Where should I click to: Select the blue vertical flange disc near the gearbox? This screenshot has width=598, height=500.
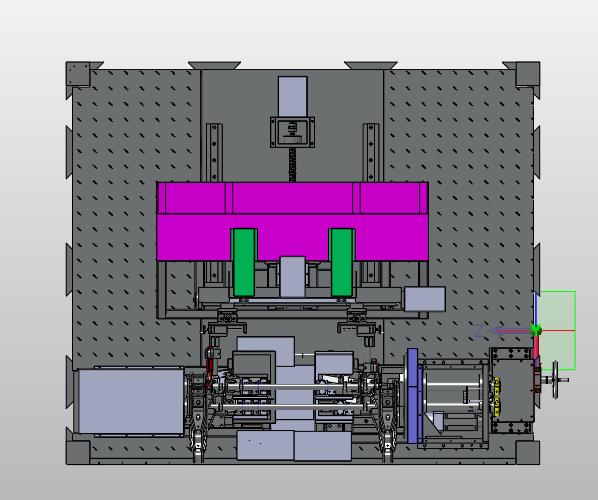tap(413, 395)
